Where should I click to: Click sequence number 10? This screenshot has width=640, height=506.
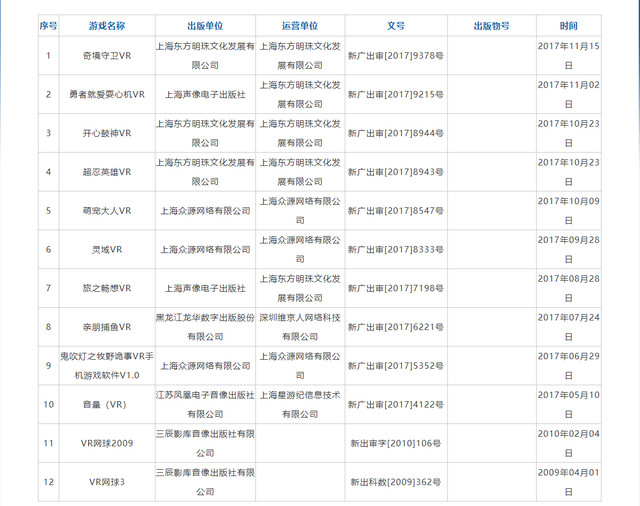pyautogui.click(x=48, y=404)
